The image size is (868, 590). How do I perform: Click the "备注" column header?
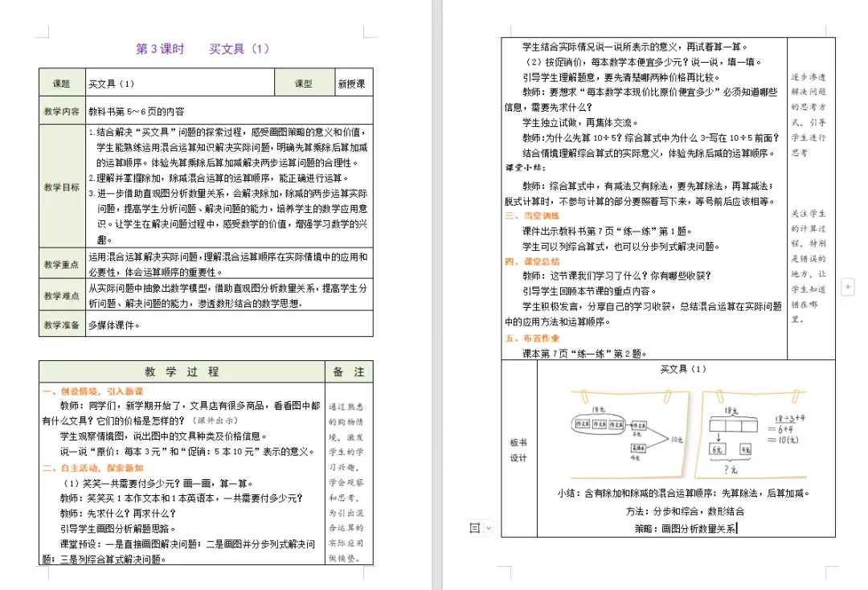349,372
